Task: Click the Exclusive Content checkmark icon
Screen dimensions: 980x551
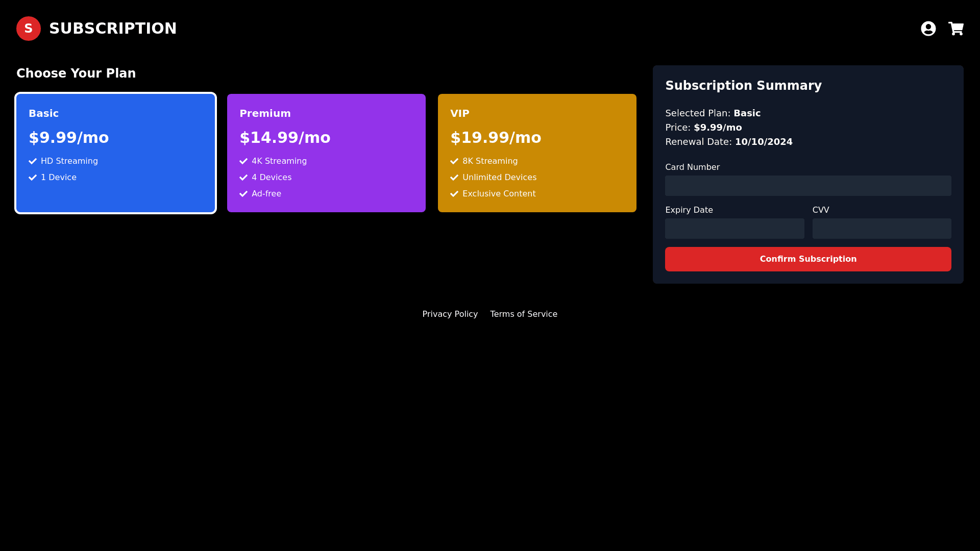Action: 454,194
